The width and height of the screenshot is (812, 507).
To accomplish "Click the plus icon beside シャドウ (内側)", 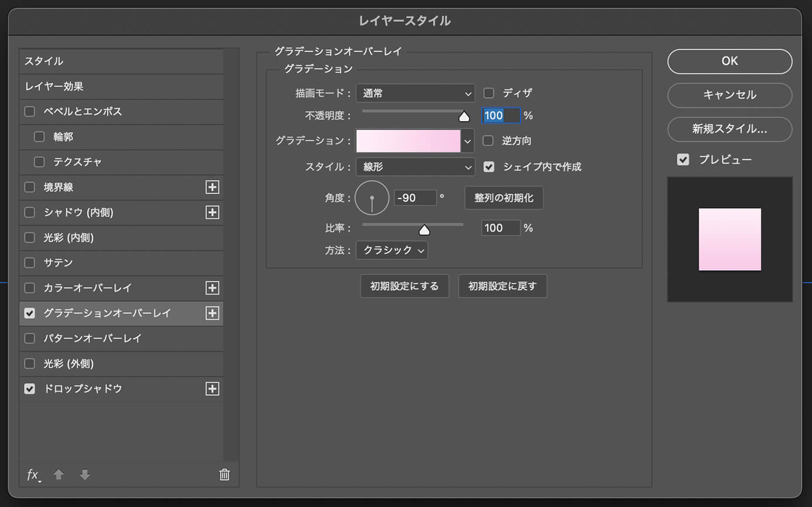I will point(212,212).
